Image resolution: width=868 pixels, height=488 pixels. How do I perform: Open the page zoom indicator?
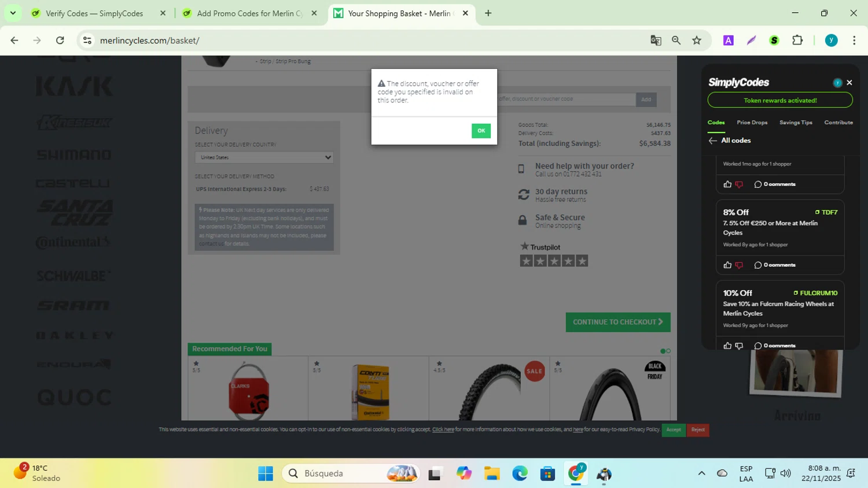(676, 41)
